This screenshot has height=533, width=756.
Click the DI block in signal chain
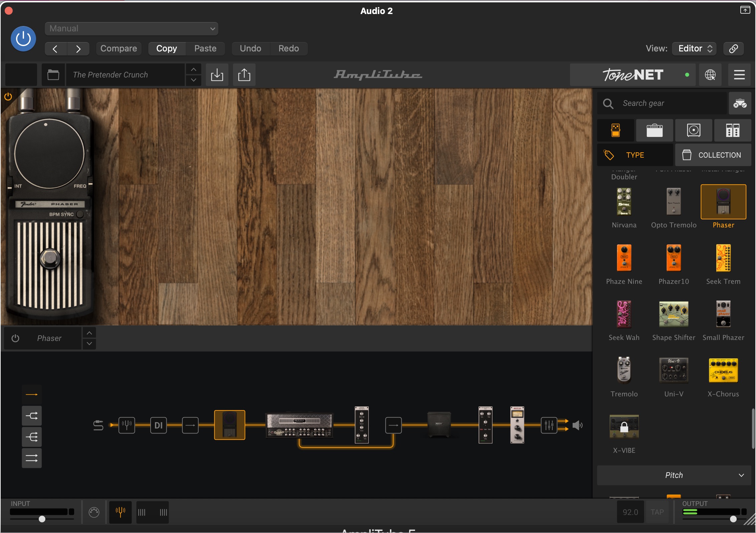tap(159, 425)
